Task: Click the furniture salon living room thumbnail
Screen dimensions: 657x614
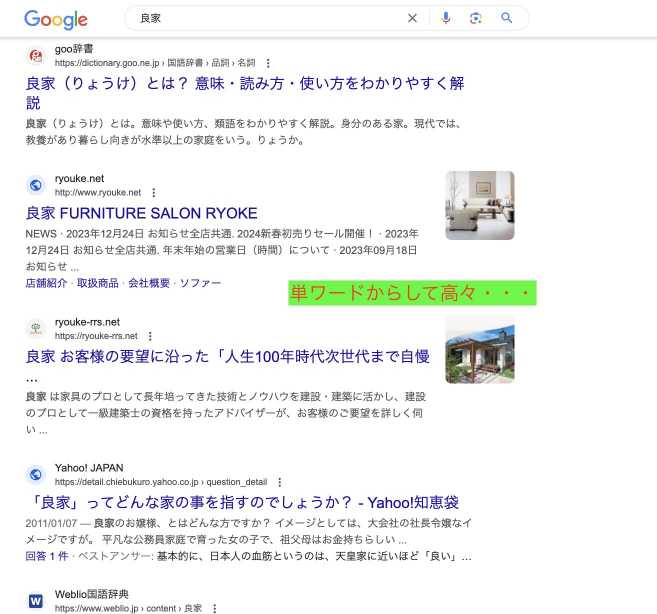Action: tap(480, 205)
